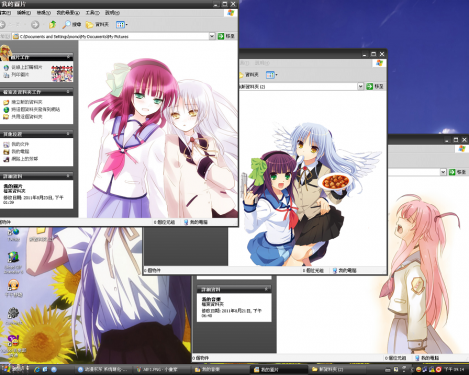The height and width of the screenshot is (375, 469).
Task: Click red round system tray icon
Action: [x=439, y=369]
